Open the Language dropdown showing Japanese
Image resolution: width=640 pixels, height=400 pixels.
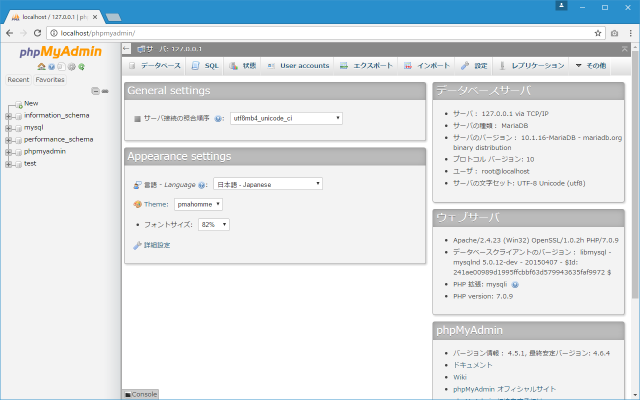(x=268, y=184)
